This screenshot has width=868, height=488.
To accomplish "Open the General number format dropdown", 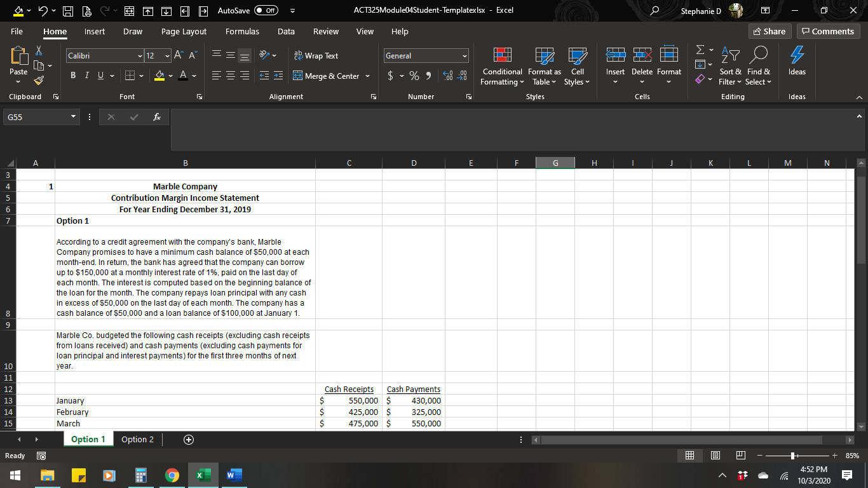I will click(x=465, y=56).
